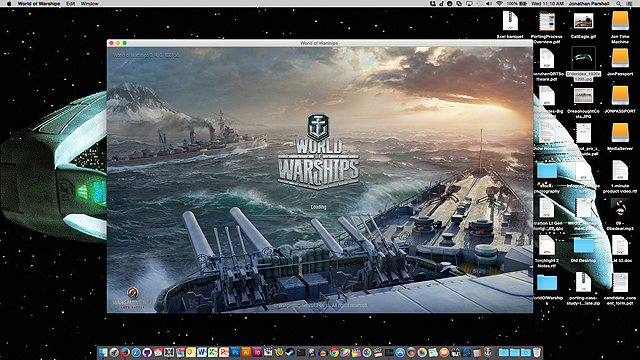Open iBooks from the Dock
This screenshot has width=640, height=360.
444,352
